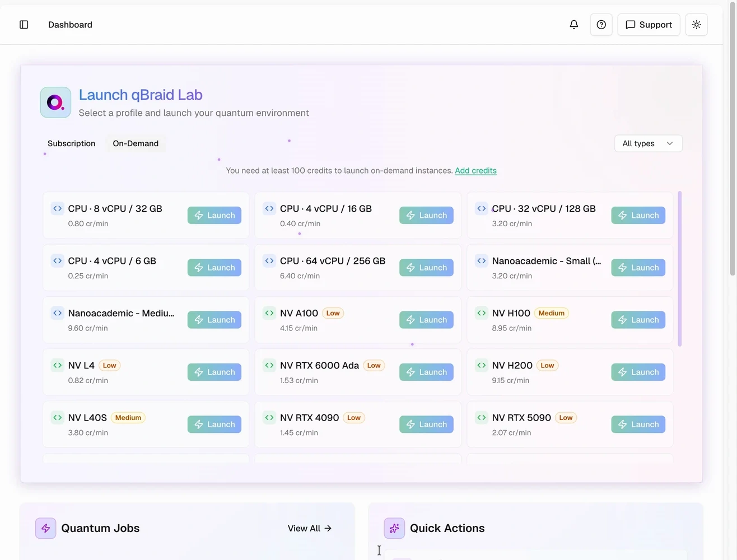Open the Support button
Screen dimensions: 737x560
(649, 25)
